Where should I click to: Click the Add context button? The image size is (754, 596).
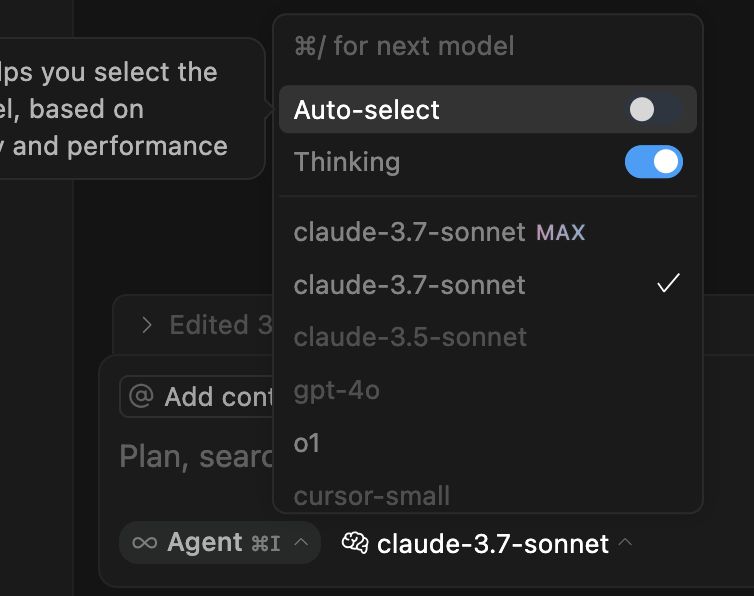(x=197, y=396)
